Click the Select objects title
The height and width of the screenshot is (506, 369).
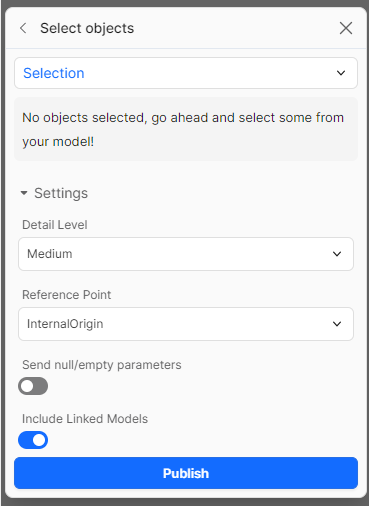87,28
